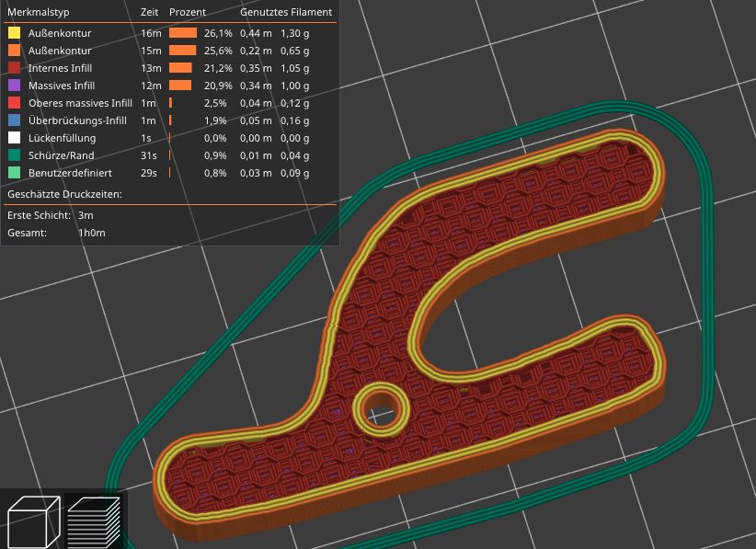Click the 1,00 g filament weight
756x549 pixels.
click(295, 86)
